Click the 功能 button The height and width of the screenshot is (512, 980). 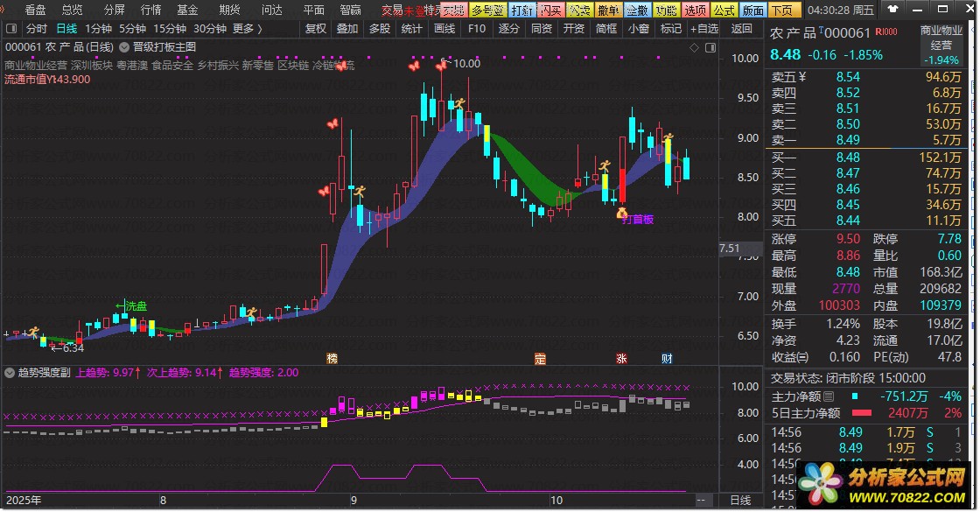[666, 10]
